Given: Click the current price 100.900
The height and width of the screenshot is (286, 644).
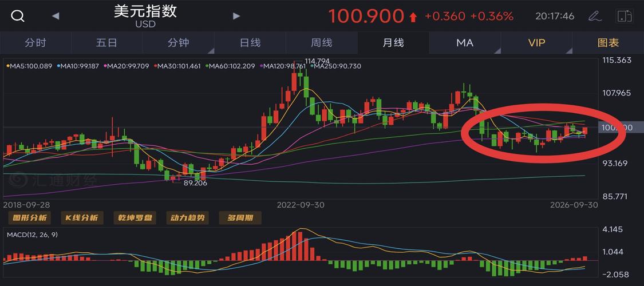Looking at the screenshot, I should click(x=366, y=17).
